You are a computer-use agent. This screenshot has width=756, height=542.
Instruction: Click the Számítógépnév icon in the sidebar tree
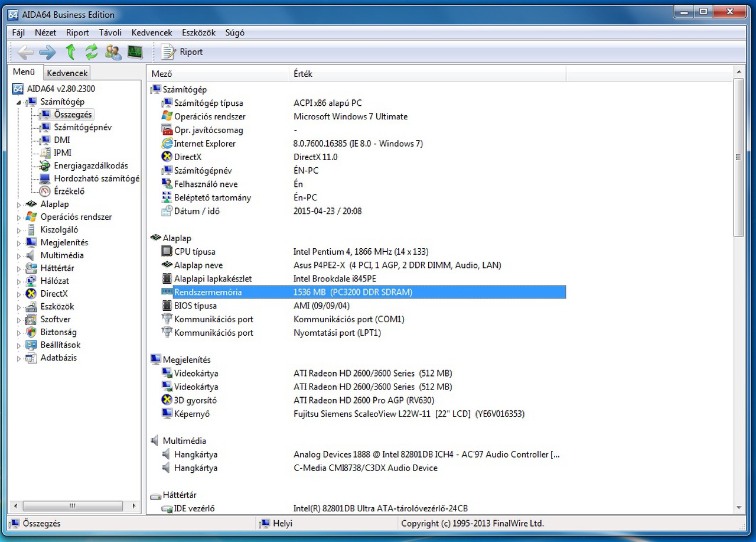(x=44, y=127)
